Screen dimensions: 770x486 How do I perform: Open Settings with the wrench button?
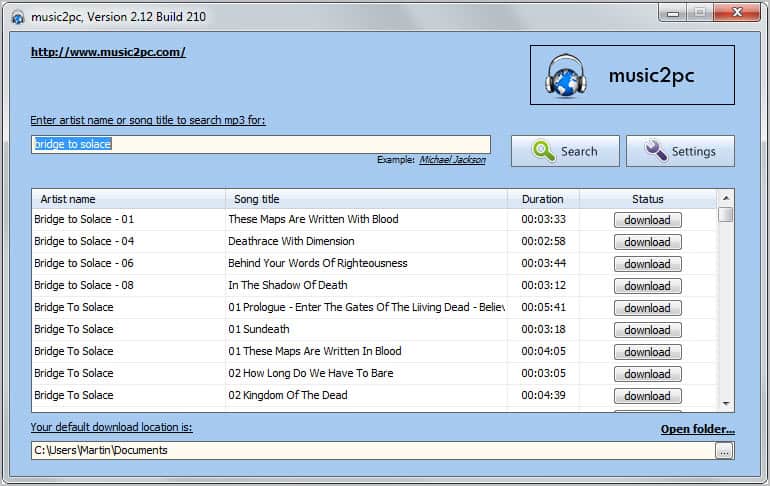680,151
